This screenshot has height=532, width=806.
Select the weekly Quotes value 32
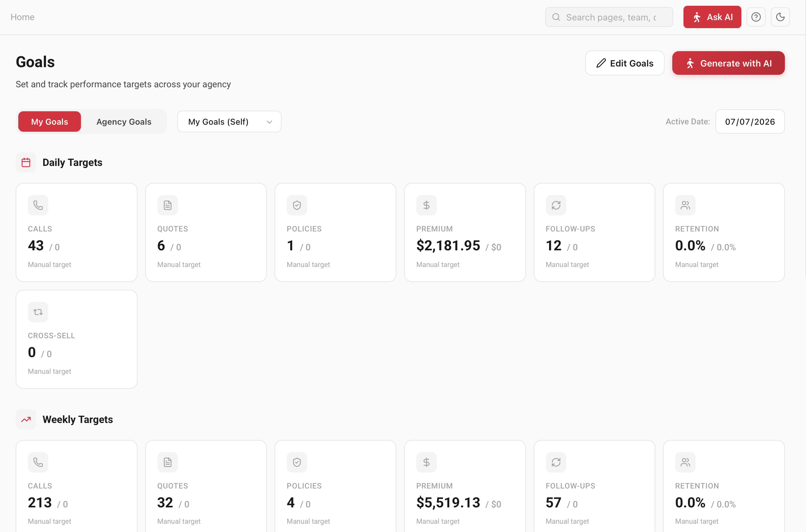click(165, 503)
